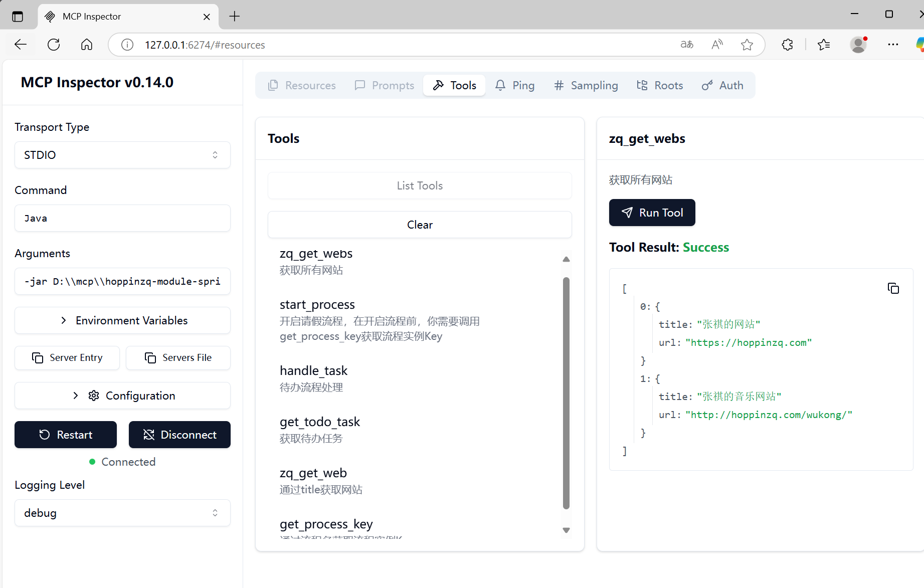Disconnect from the MCP server

pyautogui.click(x=179, y=435)
